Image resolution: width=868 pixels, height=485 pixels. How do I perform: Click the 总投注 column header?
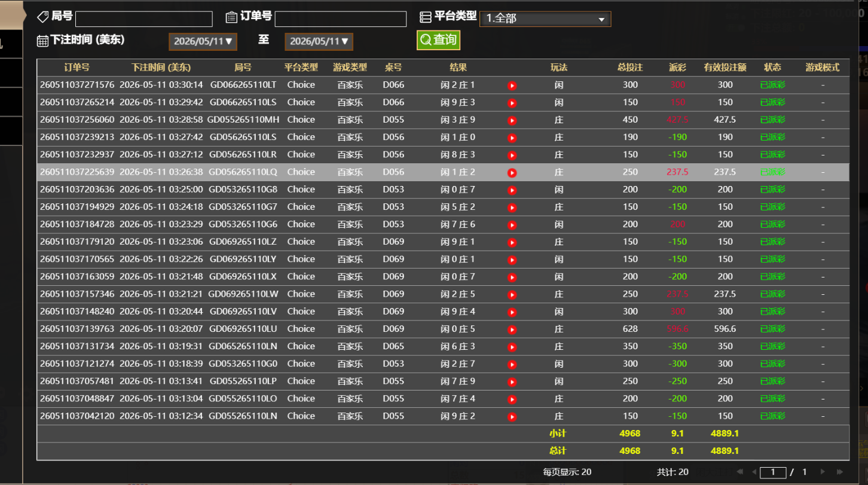(x=630, y=68)
